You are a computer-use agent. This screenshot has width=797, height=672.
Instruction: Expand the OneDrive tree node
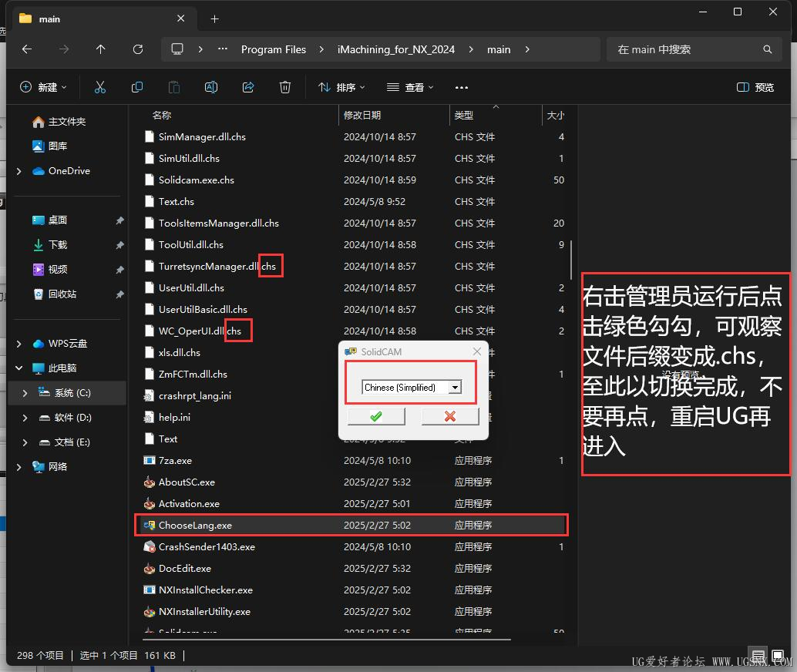click(x=19, y=171)
